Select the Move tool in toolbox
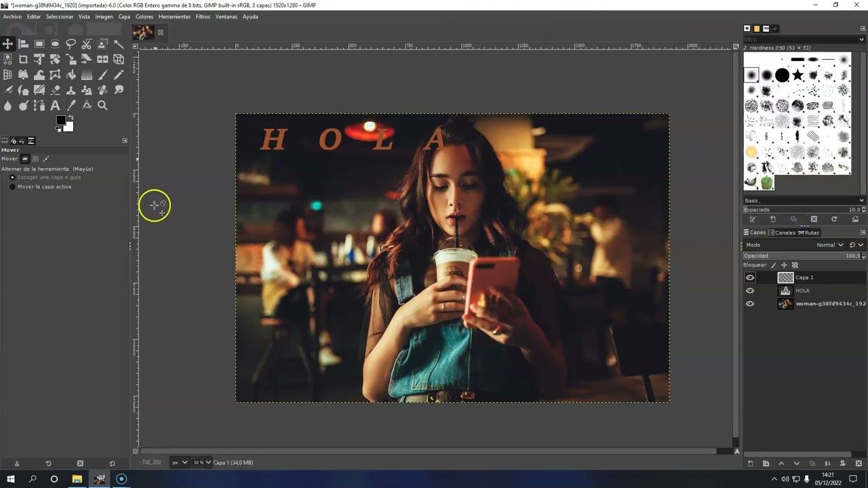Viewport: 868px width, 488px height. [x=7, y=44]
